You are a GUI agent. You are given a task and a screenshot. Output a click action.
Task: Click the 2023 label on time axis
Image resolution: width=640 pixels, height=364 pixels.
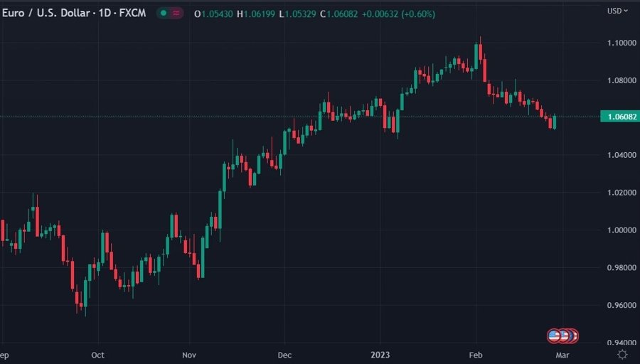click(380, 354)
